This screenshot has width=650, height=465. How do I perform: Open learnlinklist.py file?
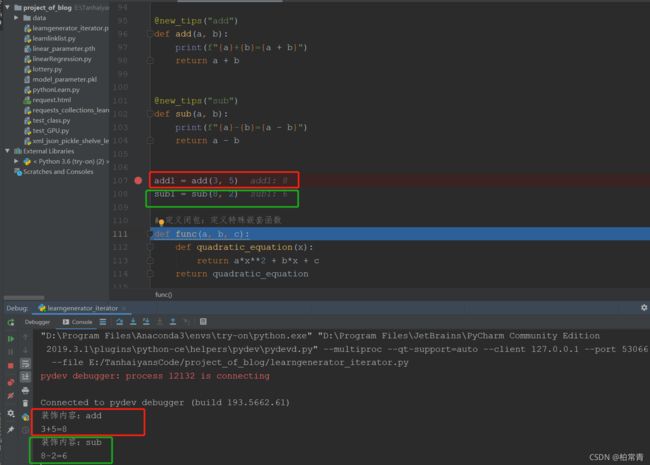(50, 39)
